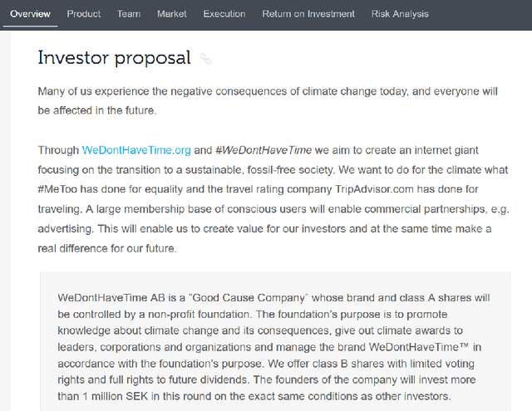532x411 pixels.
Task: Click the #MeToo hashtag text
Action: point(57,189)
